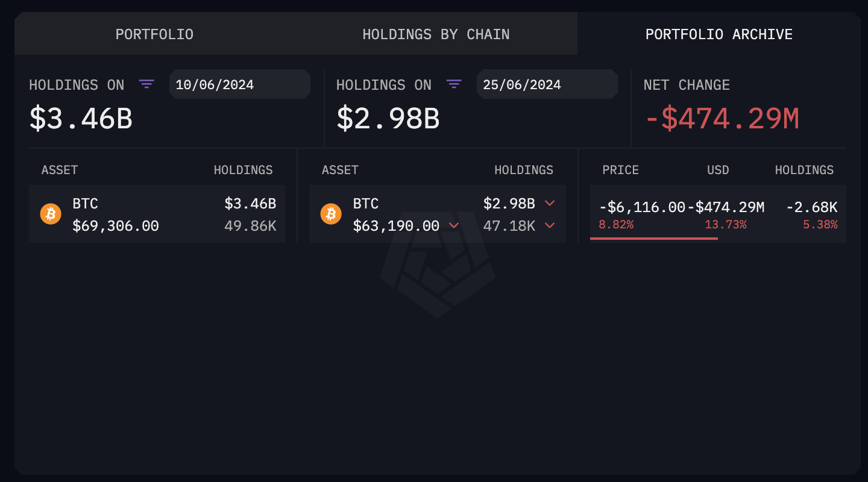Screen dimensions: 868x482
Task: Click the HOLDINGS header in net change table
Action: click(804, 170)
